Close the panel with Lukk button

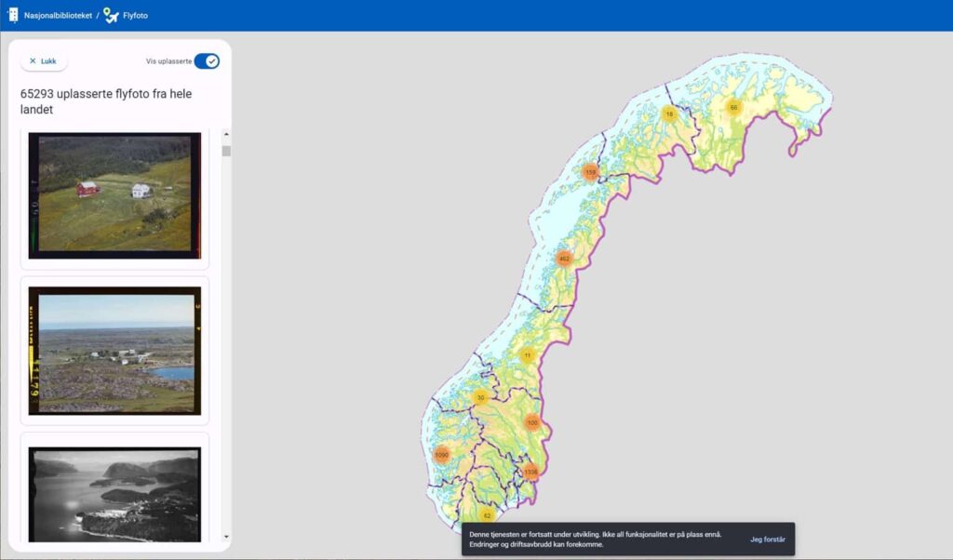44,61
